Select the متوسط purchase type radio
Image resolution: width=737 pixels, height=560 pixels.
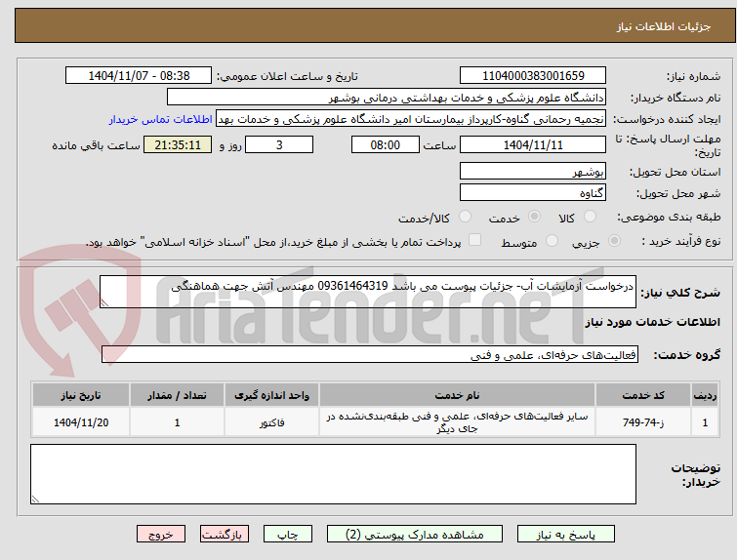click(552, 241)
